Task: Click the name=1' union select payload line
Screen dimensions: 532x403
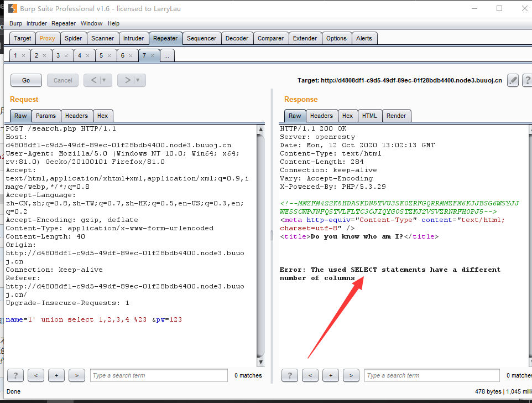Action: click(93, 319)
